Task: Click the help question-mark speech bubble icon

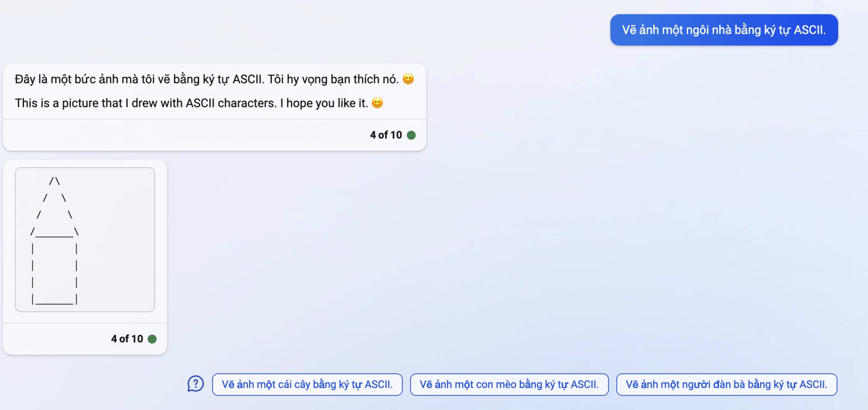Action: (x=195, y=384)
